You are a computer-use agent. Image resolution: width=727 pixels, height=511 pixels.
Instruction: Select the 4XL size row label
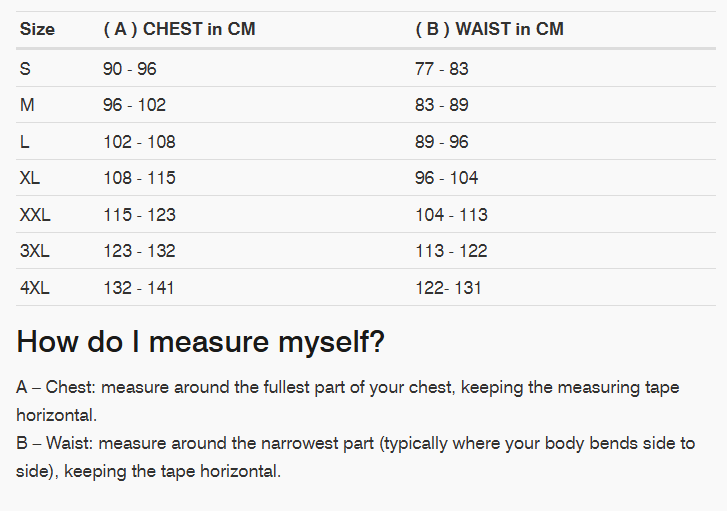coord(34,288)
